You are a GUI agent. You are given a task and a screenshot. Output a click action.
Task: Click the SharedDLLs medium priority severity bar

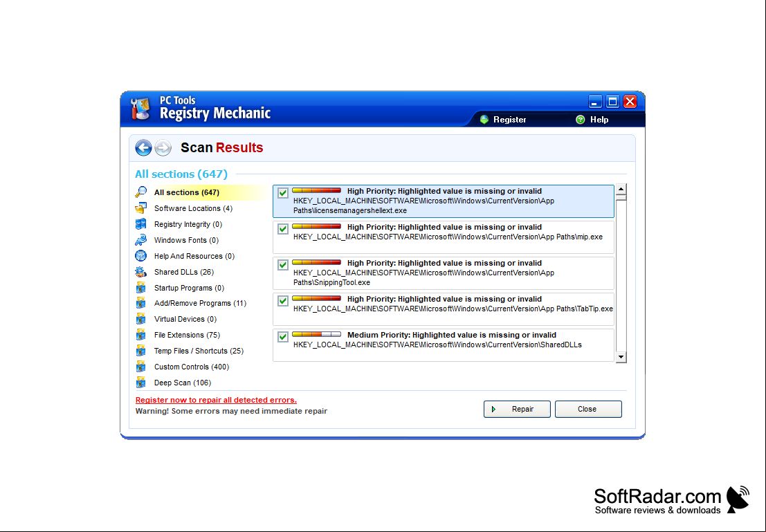316,334
